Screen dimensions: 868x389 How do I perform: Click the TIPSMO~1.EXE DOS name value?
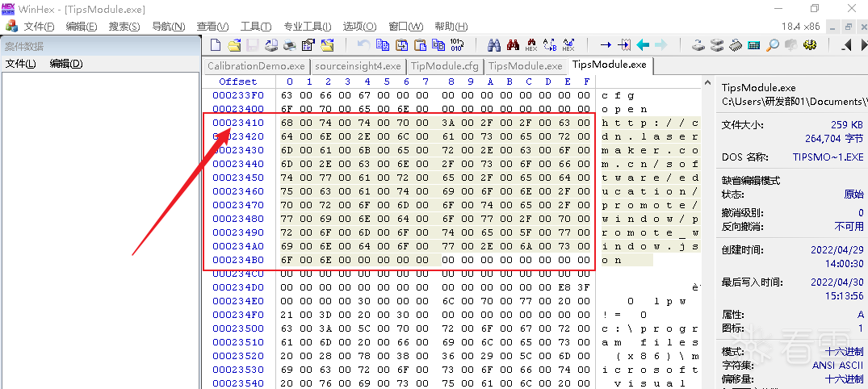828,157
